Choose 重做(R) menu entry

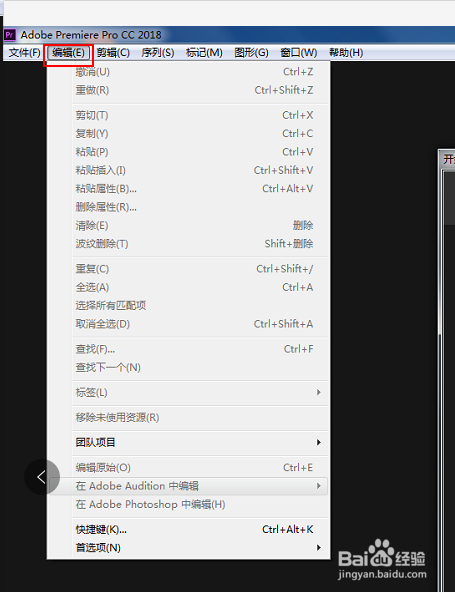[189, 90]
